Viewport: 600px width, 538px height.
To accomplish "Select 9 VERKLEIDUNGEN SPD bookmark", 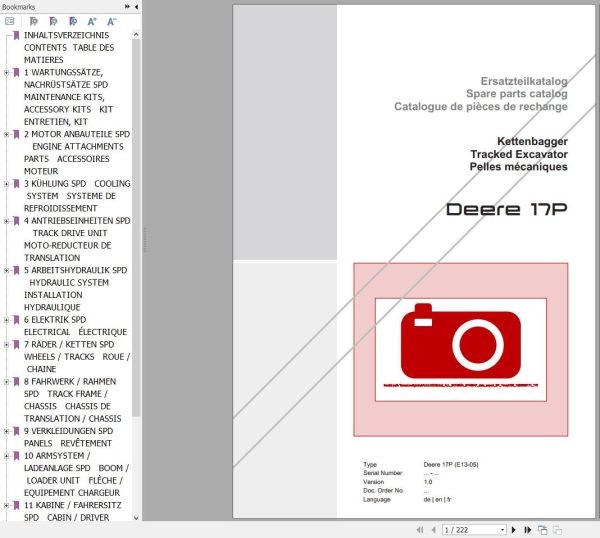I will (x=68, y=437).
